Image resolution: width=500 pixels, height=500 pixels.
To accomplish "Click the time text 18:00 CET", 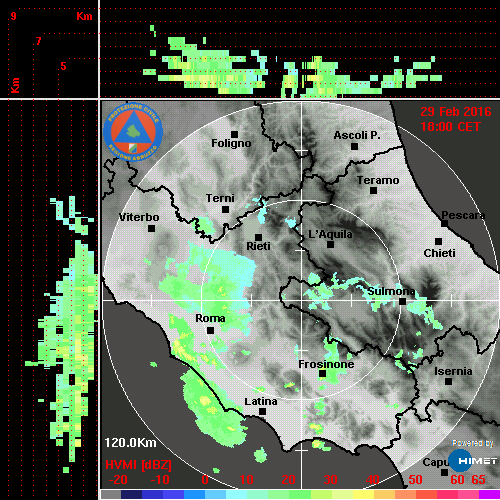I will [450, 127].
